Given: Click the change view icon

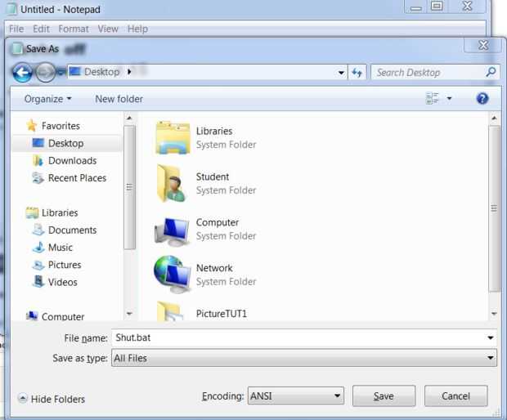Looking at the screenshot, I should (433, 98).
